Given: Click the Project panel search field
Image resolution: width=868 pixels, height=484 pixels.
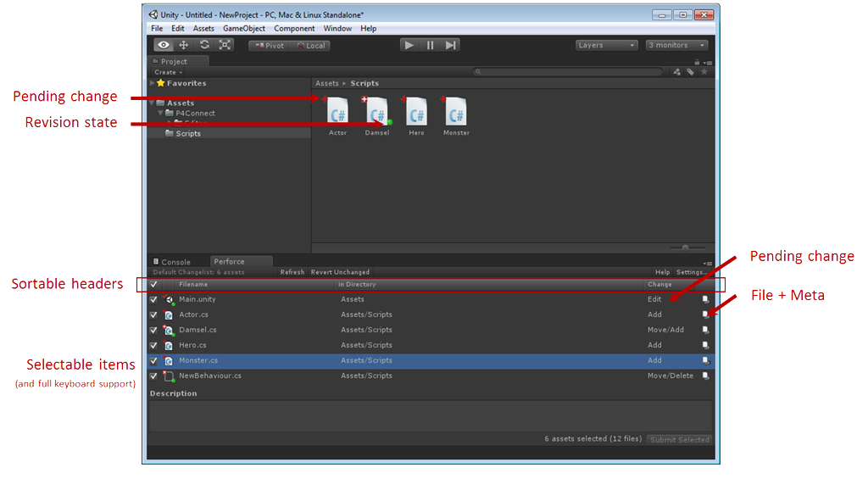Looking at the screenshot, I should tap(567, 71).
